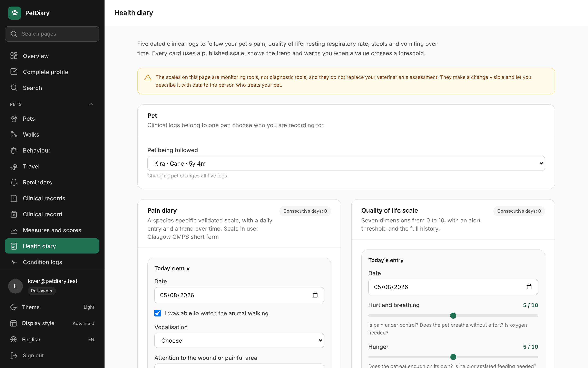Click Pain diary 'Consecutive days: 0' badge
The image size is (588, 368).
(305, 211)
